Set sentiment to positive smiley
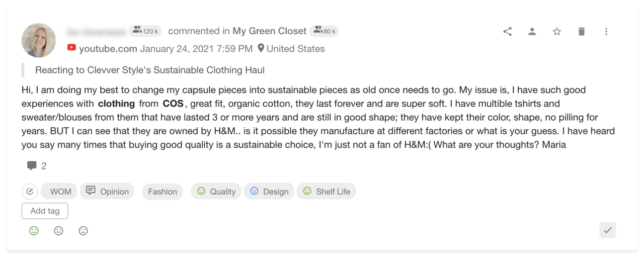This screenshot has height=259, width=644. (x=34, y=231)
